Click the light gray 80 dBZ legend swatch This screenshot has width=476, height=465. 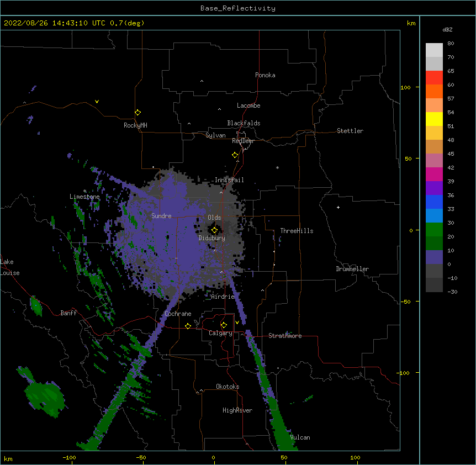(434, 50)
